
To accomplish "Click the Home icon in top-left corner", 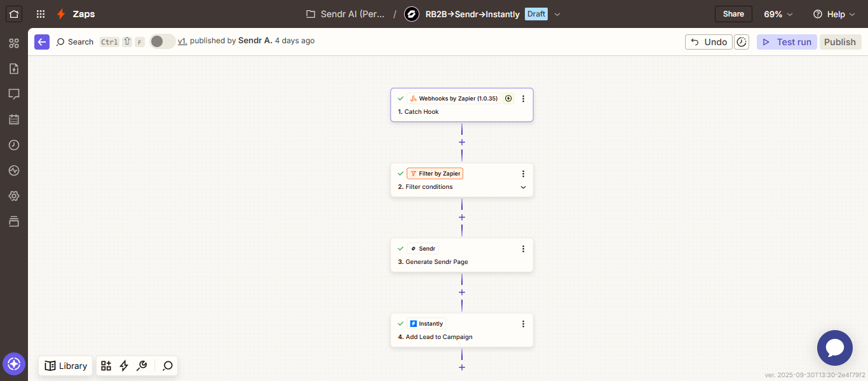I will pyautogui.click(x=14, y=14).
